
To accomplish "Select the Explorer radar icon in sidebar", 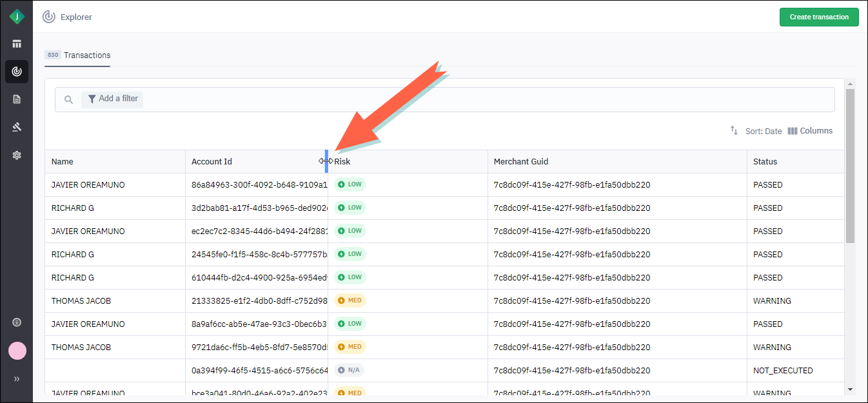I will [x=17, y=72].
